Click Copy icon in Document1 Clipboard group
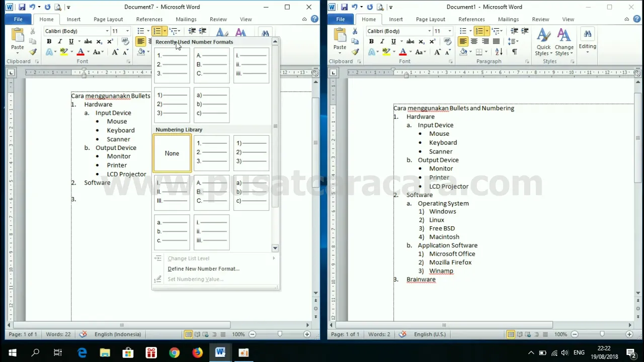Viewport: 644px width, 362px height. point(355,42)
